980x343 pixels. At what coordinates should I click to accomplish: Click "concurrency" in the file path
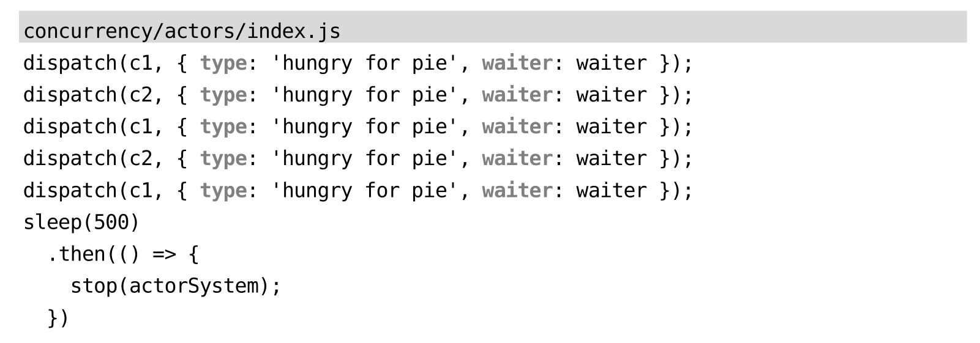pyautogui.click(x=88, y=31)
